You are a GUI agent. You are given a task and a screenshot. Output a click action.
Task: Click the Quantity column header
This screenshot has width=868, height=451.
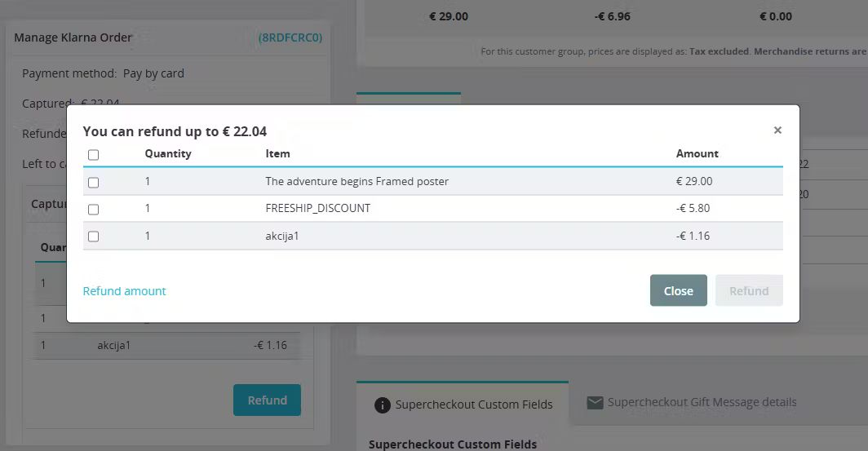click(168, 154)
